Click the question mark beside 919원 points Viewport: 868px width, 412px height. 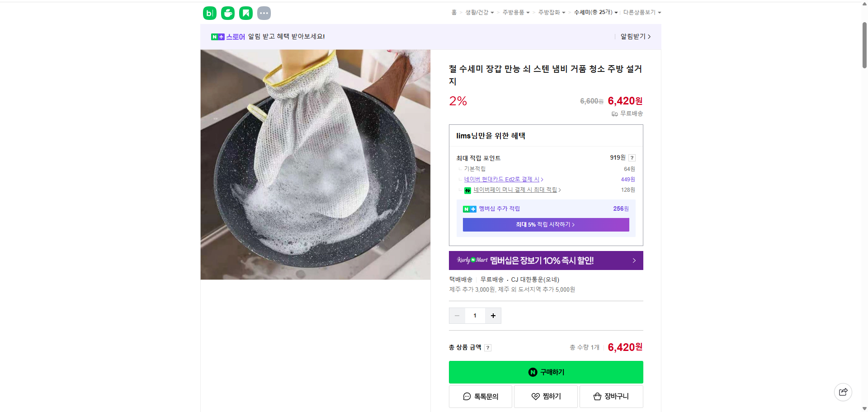pyautogui.click(x=632, y=158)
